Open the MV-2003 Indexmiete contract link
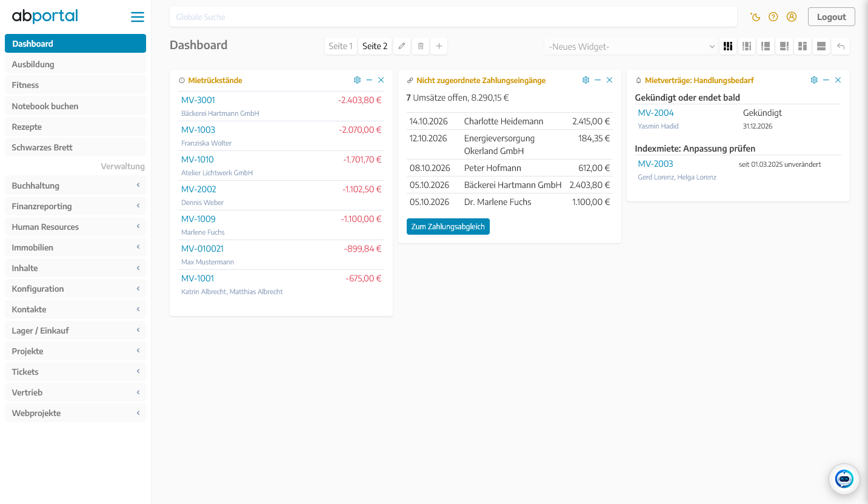 (656, 164)
